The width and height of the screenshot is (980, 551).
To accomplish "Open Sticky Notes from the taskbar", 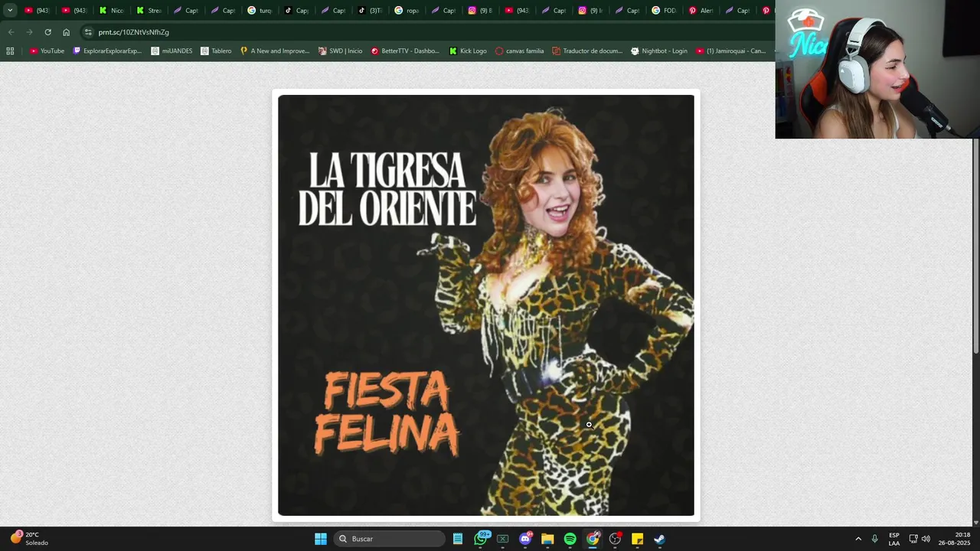I will click(637, 539).
